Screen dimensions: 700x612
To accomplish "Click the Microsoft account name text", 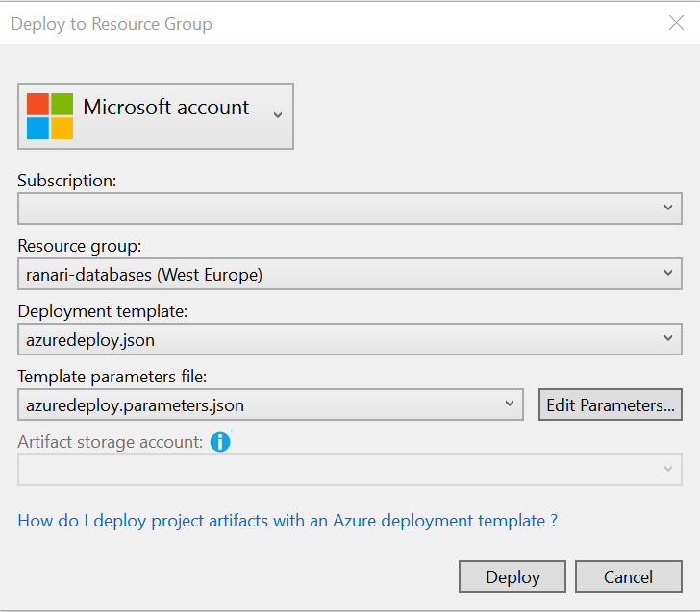I will coord(166,108).
